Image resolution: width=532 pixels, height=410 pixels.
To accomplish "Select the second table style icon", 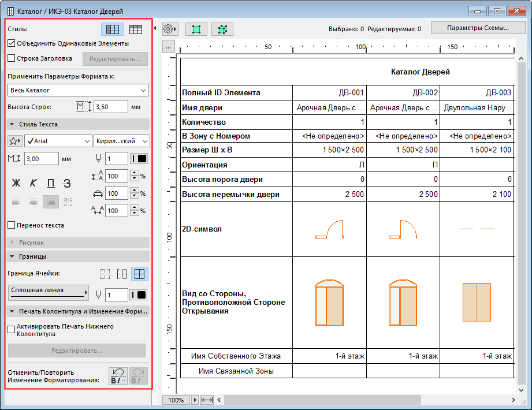I will pos(136,29).
